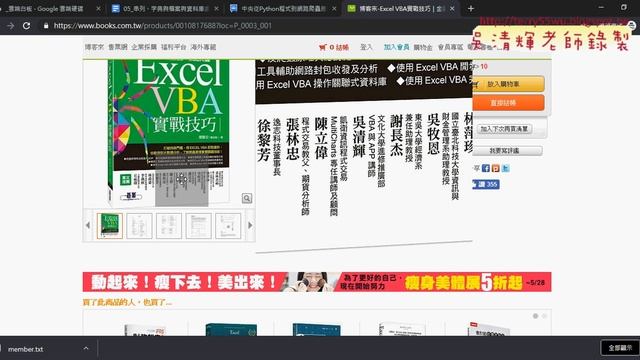Open the 博客來 top navigation link
640x360 pixels.
94,47
